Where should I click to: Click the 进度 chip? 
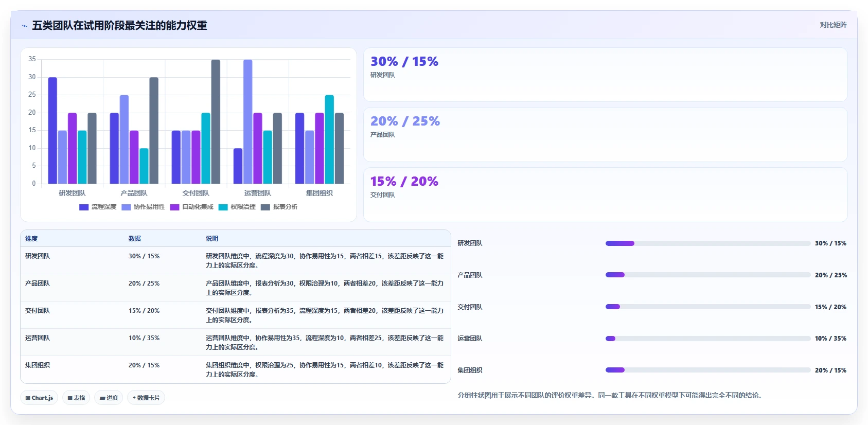[109, 398]
